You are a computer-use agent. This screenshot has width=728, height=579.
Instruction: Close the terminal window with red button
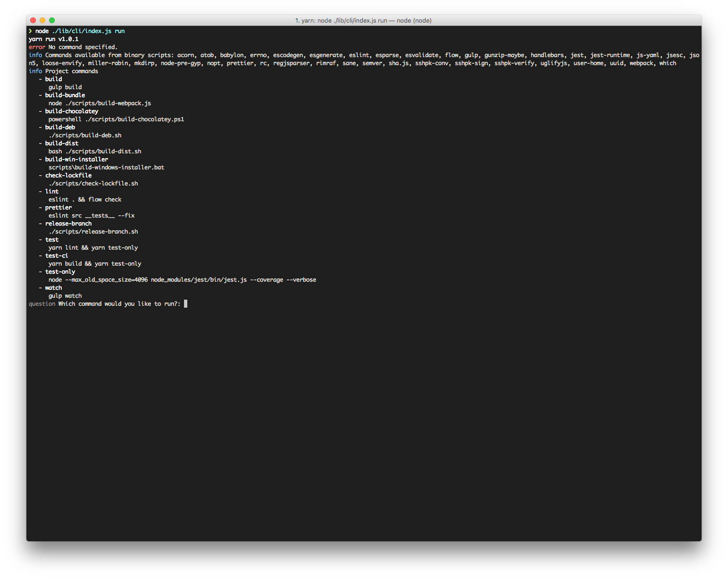coord(33,20)
